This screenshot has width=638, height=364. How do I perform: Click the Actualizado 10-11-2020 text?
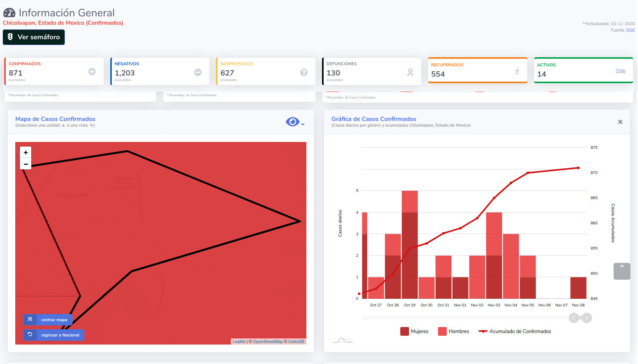pyautogui.click(x=609, y=24)
